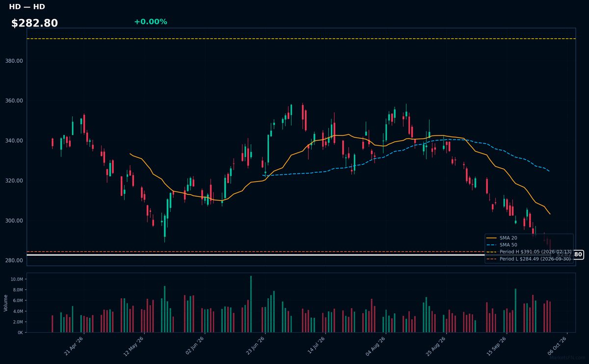Select the 2.0M volume axis label
Screen dimensions: 589x364
tap(18, 322)
